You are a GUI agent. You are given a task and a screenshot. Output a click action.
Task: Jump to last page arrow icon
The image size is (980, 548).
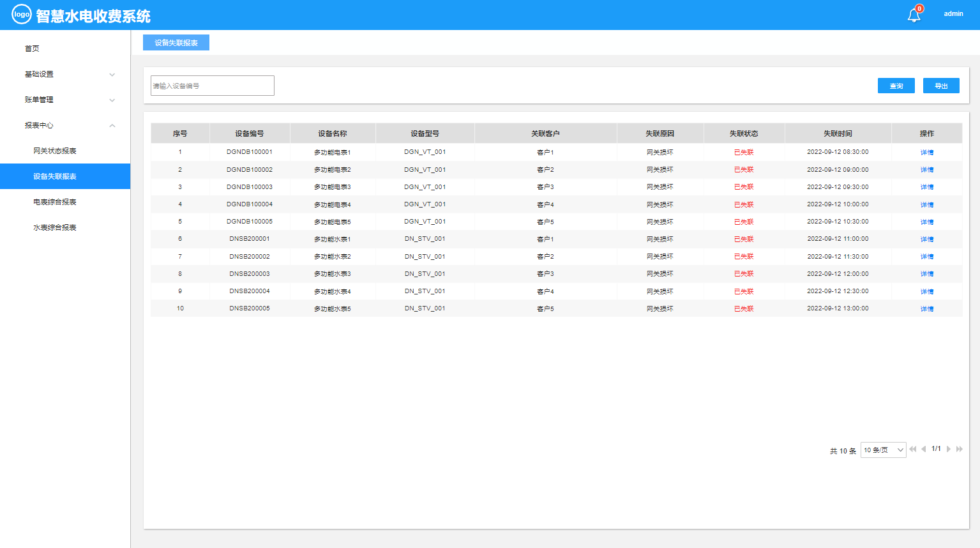(959, 449)
